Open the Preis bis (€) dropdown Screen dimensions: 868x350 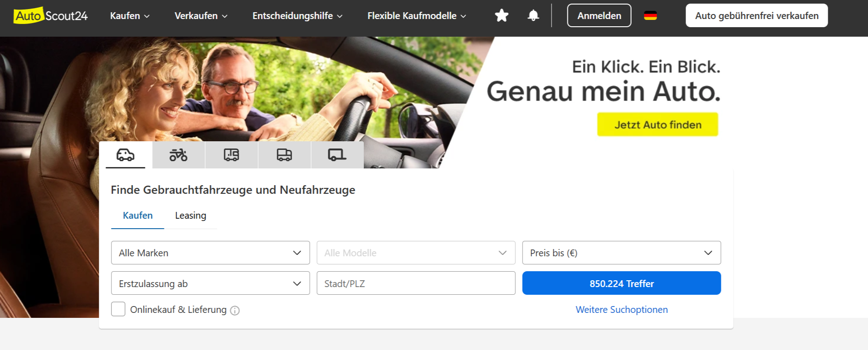click(622, 253)
